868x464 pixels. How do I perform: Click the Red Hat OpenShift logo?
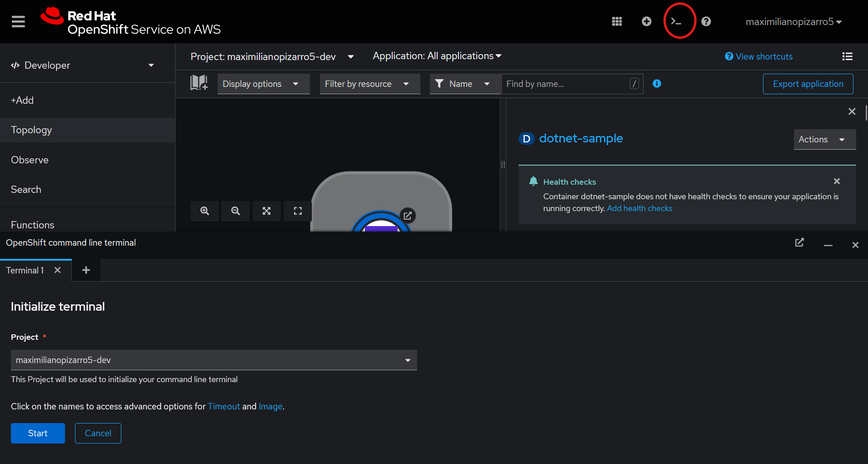pos(130,21)
